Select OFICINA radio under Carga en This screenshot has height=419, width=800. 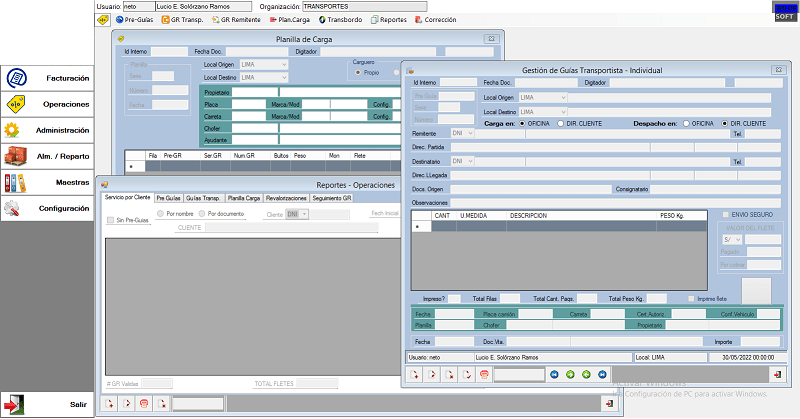(x=522, y=123)
